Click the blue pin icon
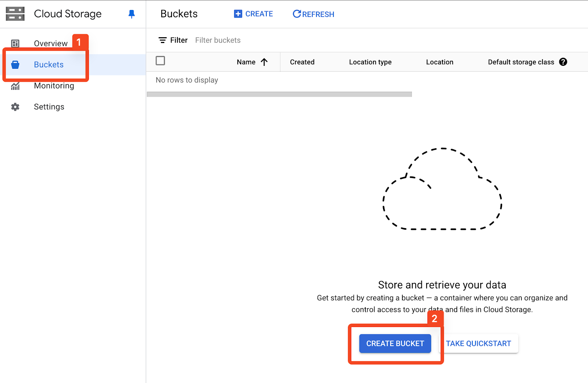This screenshot has height=383, width=588. [132, 14]
